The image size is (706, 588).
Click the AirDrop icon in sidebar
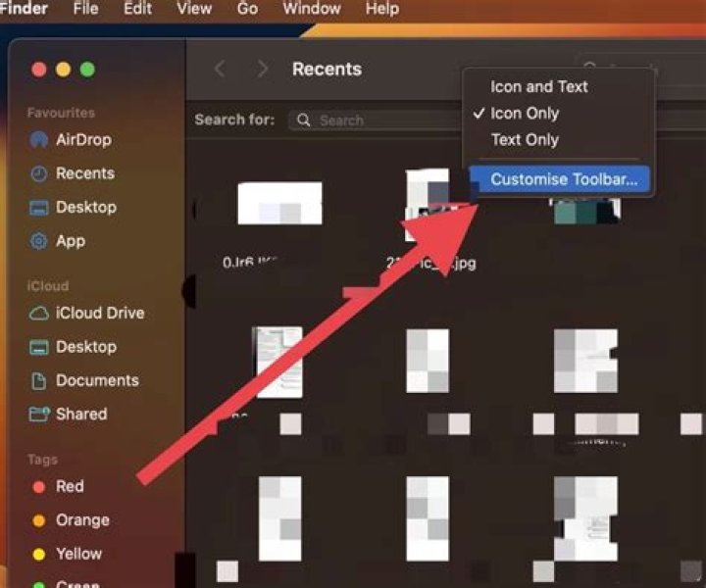click(x=38, y=140)
